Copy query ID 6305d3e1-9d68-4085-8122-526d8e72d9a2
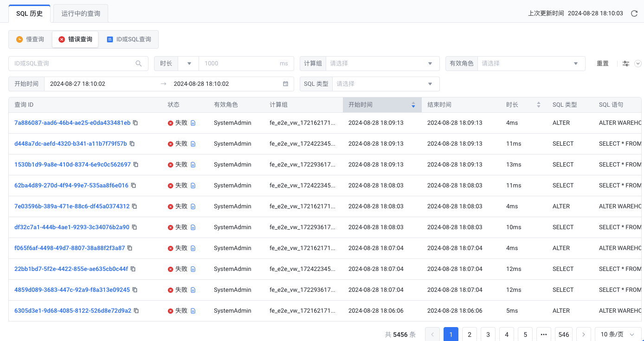 [136, 311]
